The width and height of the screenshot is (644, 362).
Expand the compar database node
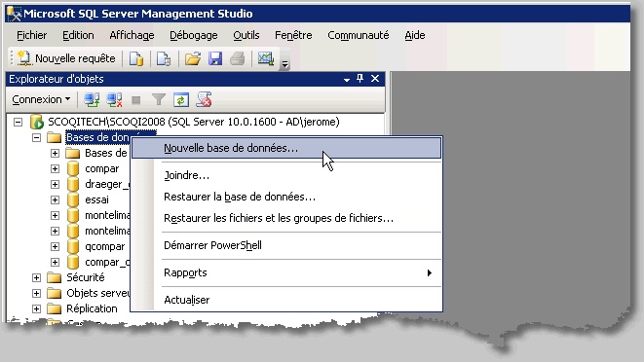55,168
